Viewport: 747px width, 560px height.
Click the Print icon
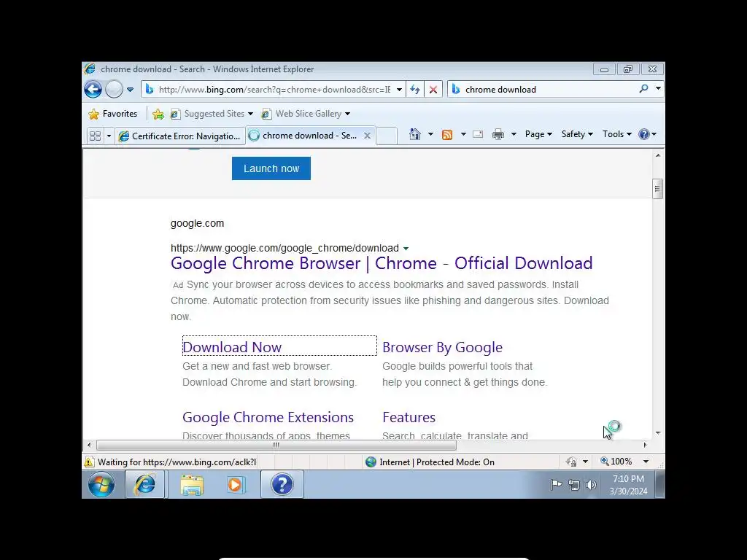click(x=498, y=134)
